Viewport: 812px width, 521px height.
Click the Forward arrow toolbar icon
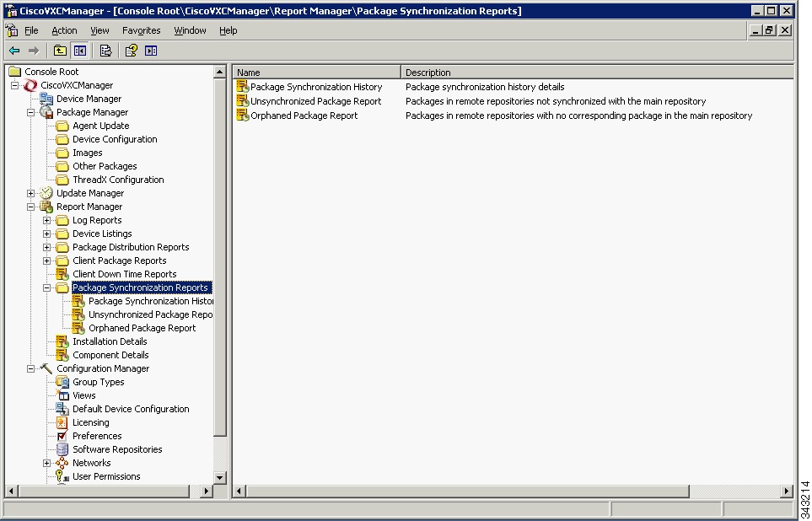point(34,51)
